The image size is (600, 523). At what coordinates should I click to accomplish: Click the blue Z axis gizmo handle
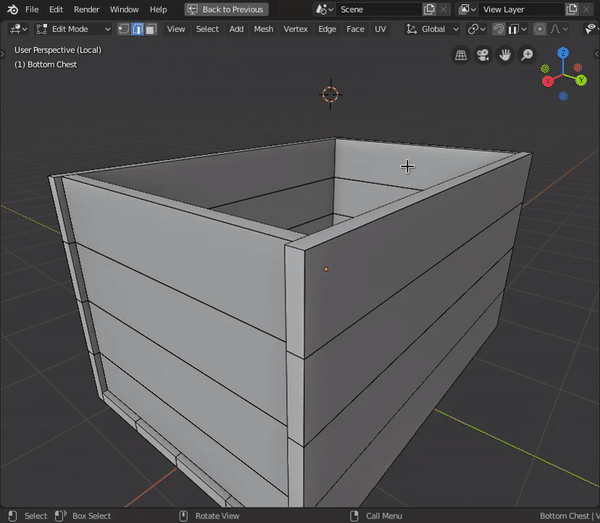click(562, 53)
